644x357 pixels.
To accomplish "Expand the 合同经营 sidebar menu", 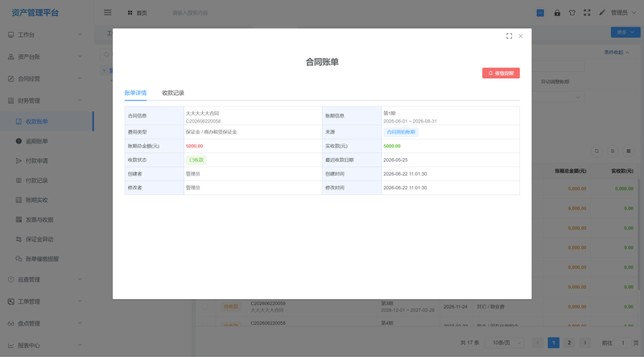I will pyautogui.click(x=45, y=78).
